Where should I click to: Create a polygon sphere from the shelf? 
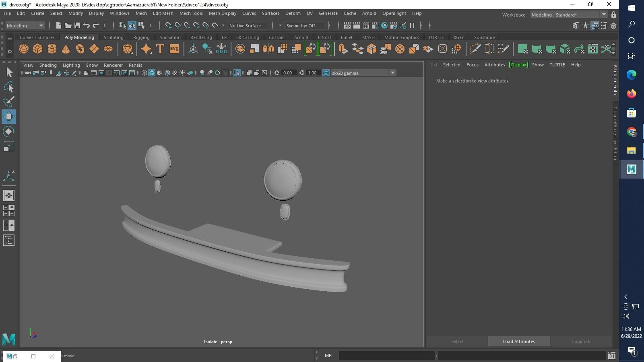(24, 49)
